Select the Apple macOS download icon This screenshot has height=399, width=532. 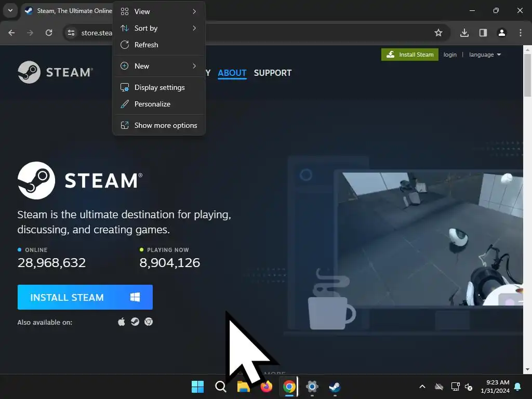(122, 322)
